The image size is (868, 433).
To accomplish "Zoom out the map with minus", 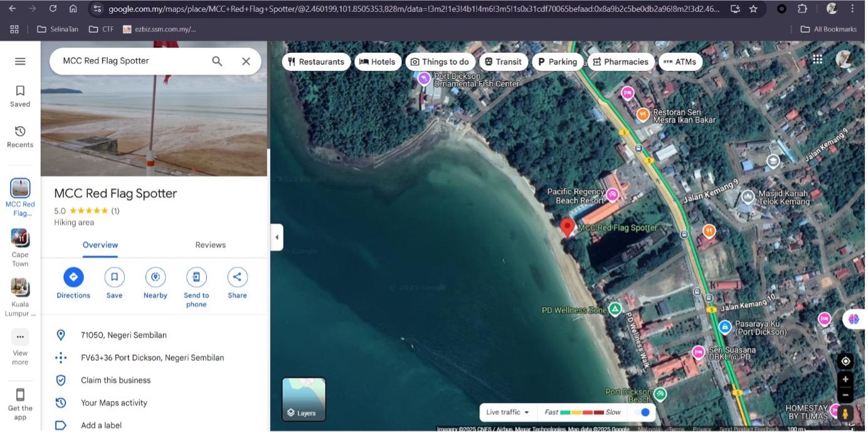I will pos(845,395).
